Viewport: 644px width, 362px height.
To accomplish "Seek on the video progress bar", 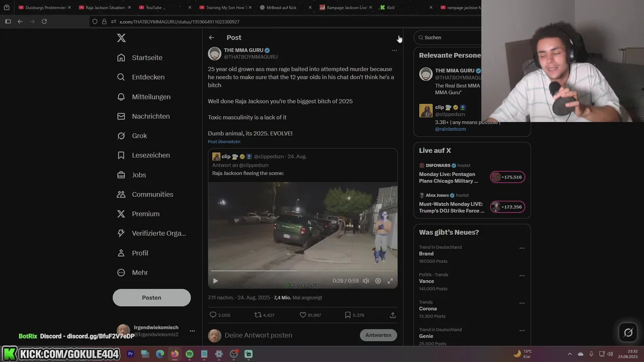I will pyautogui.click(x=302, y=271).
